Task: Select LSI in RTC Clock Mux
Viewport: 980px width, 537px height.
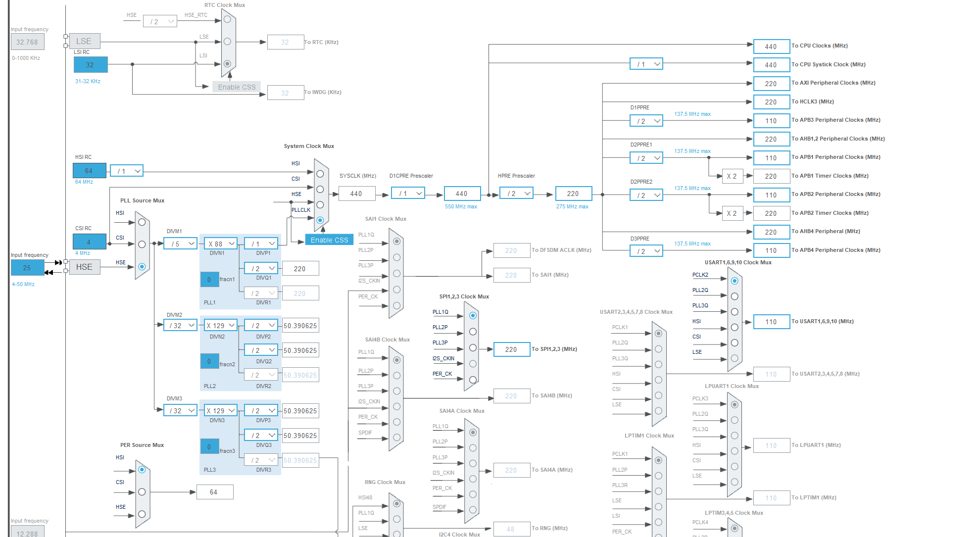Action: tap(228, 63)
